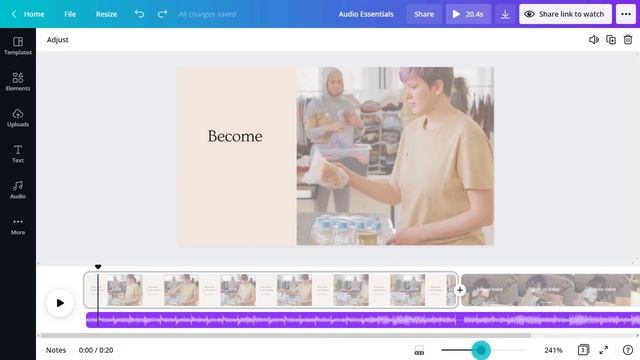
Task: Click Share link to watch
Action: coord(565,14)
